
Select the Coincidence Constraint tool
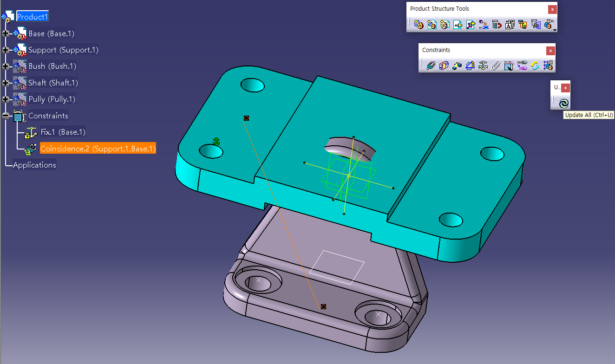point(431,66)
